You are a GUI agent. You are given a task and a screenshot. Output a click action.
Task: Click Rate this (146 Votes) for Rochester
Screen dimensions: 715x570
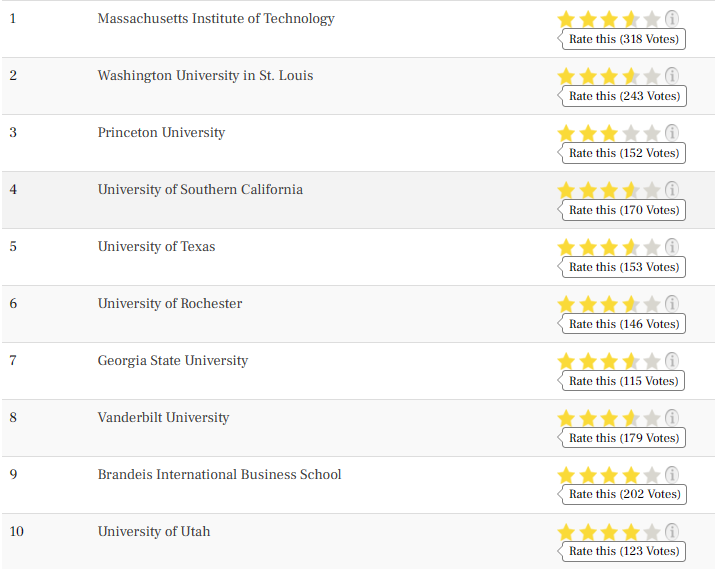pyautogui.click(x=623, y=324)
